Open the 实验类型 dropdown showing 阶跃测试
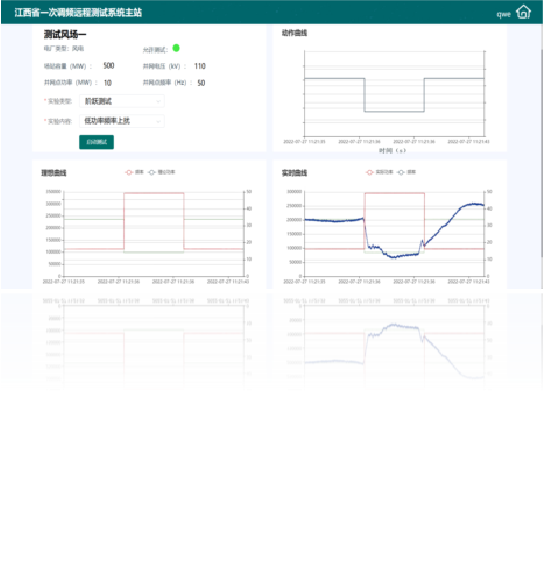 (x=122, y=101)
